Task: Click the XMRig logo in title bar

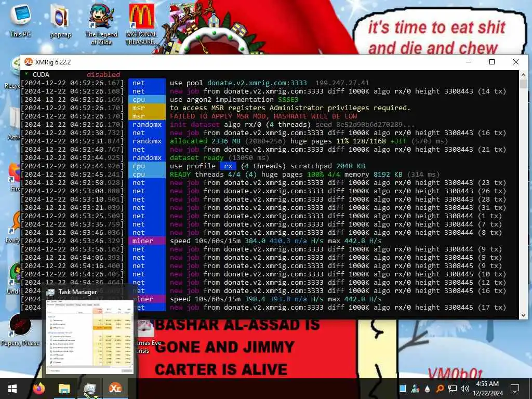Action: click(29, 62)
